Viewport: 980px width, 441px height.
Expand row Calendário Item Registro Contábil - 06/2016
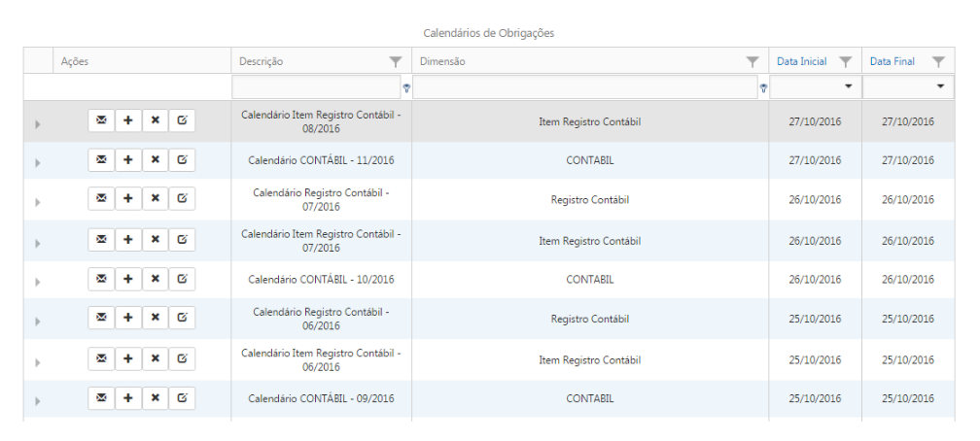point(38,362)
